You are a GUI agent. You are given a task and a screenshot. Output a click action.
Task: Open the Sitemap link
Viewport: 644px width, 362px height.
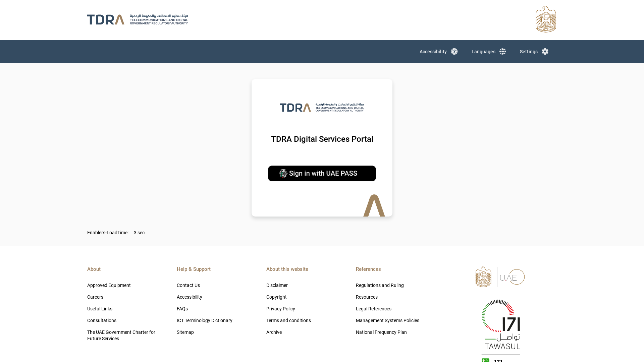pos(185,332)
